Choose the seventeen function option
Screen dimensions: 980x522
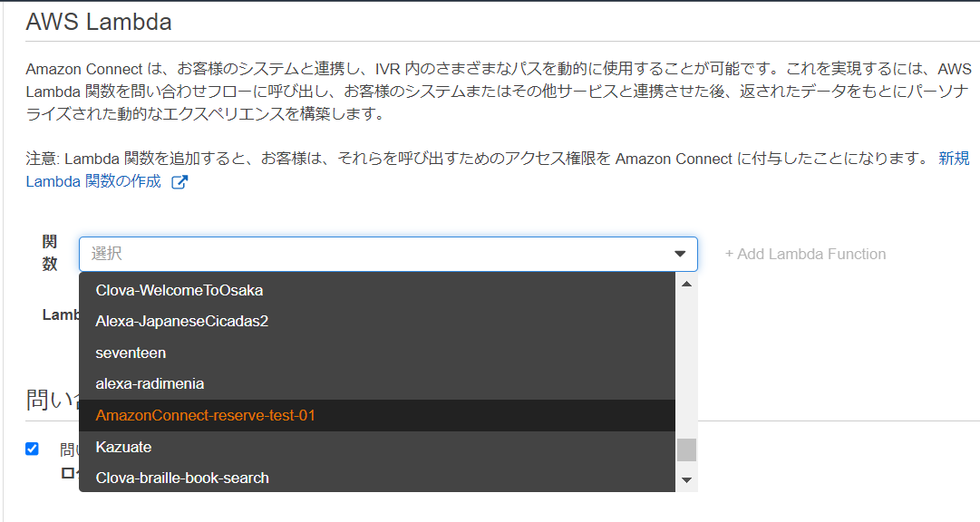377,353
